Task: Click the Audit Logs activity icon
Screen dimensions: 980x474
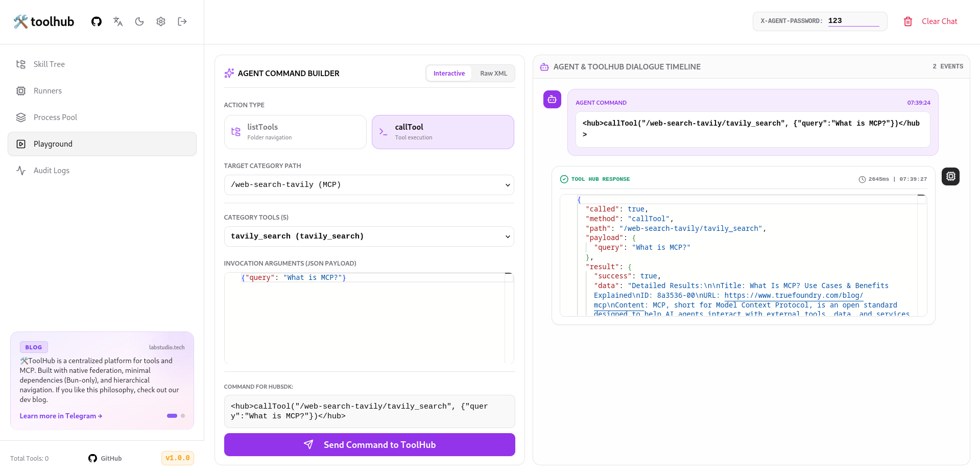Action: (x=21, y=171)
